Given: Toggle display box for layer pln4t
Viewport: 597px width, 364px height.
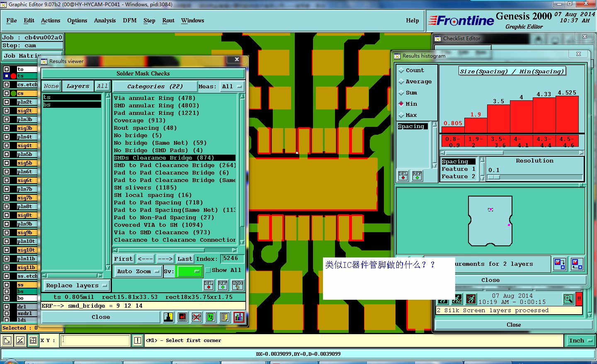Looking at the screenshot, I should coord(7,137).
